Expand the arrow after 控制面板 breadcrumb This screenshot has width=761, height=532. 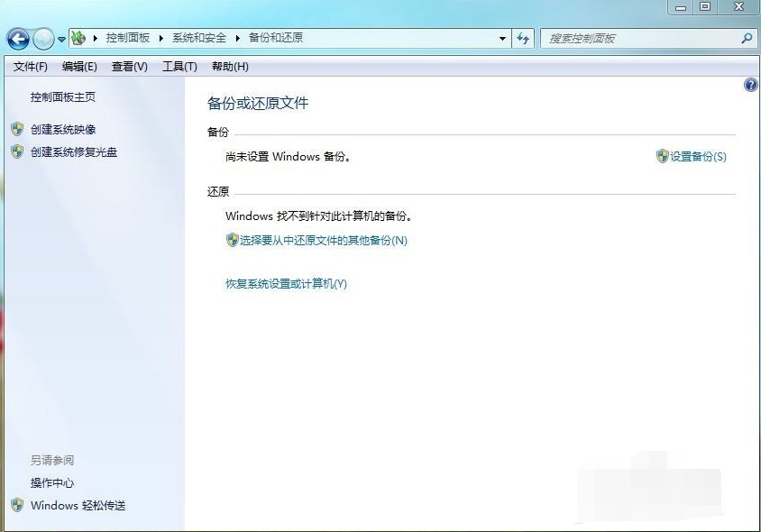pyautogui.click(x=161, y=38)
